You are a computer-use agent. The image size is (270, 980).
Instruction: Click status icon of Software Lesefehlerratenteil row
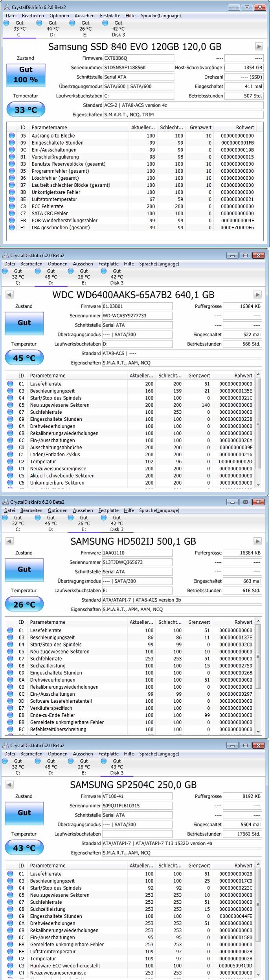click(x=10, y=701)
